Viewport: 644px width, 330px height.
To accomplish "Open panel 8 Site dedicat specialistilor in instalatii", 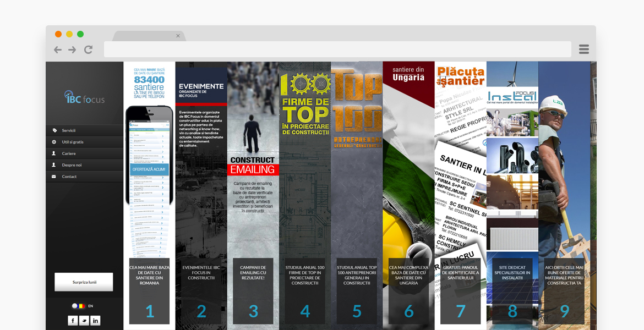I will pyautogui.click(x=512, y=291).
